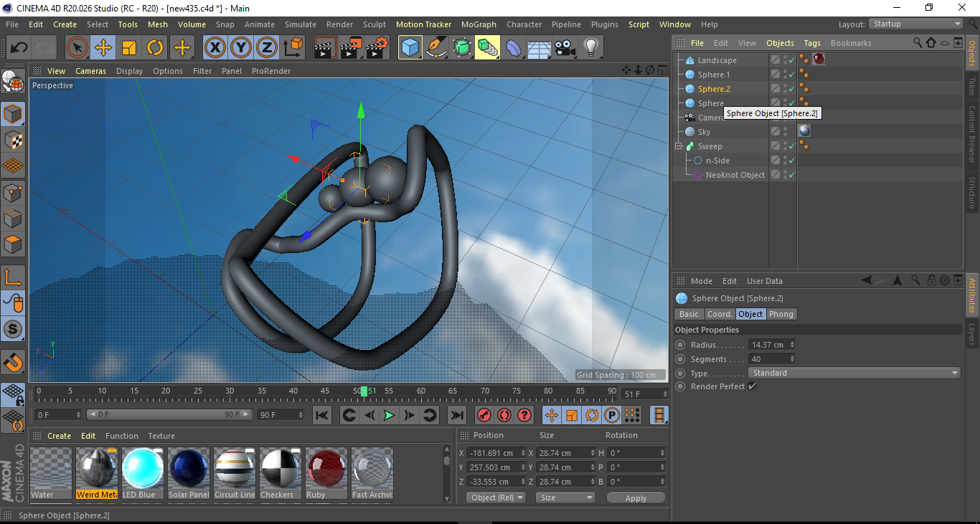This screenshot has width=980, height=524.
Task: Click Make Editable icon in left toolbar
Action: coord(13,83)
